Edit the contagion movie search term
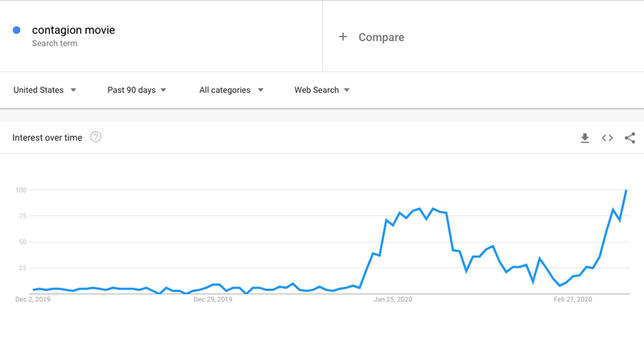Viewport: 644px width, 341px height. (x=73, y=31)
